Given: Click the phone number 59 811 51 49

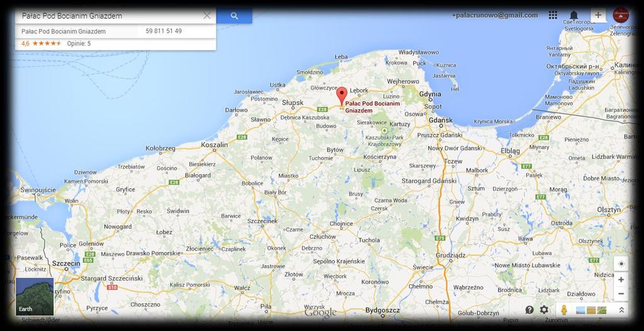Looking at the screenshot, I should [164, 31].
